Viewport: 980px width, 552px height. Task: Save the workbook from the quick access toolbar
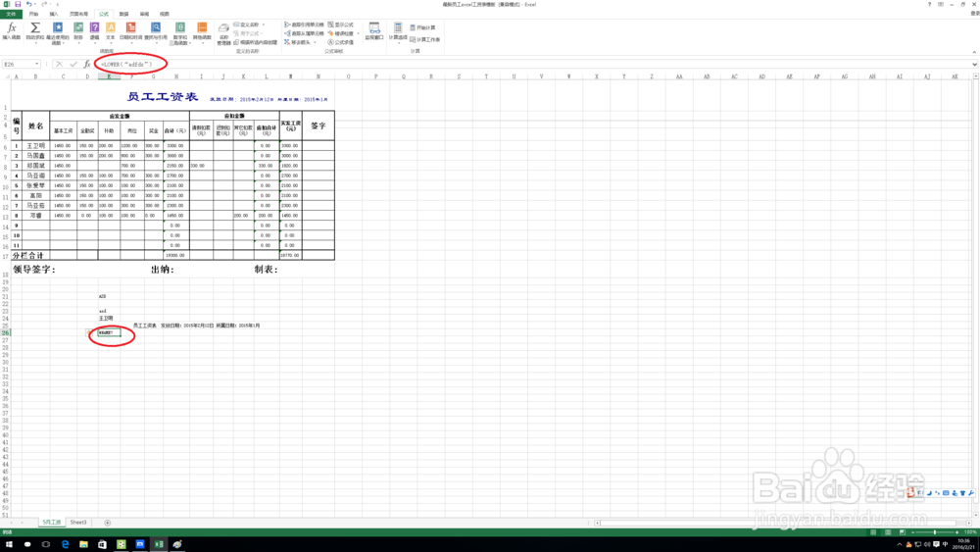[18, 4]
